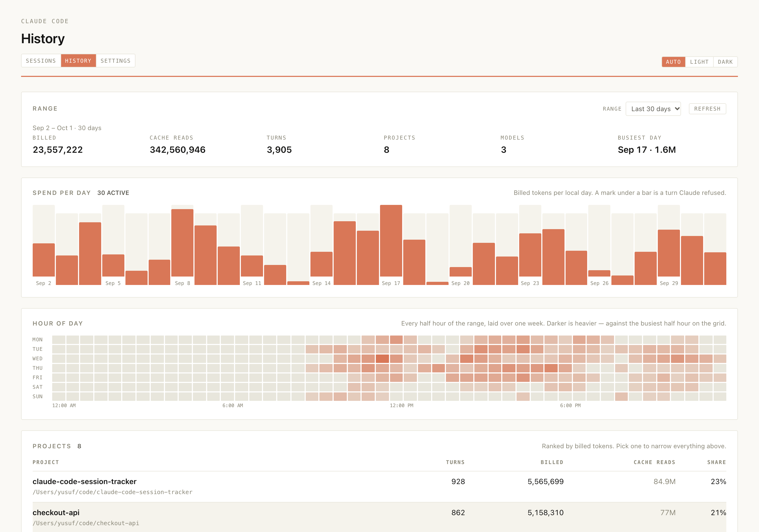
Task: Click the 84.9M cache reads cell
Action: click(x=664, y=481)
